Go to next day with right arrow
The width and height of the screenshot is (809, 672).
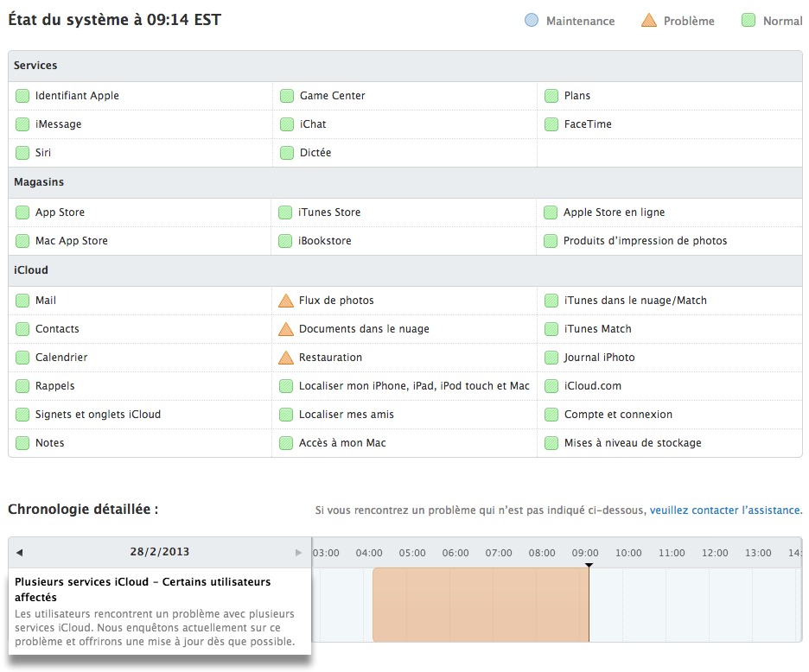[x=298, y=552]
